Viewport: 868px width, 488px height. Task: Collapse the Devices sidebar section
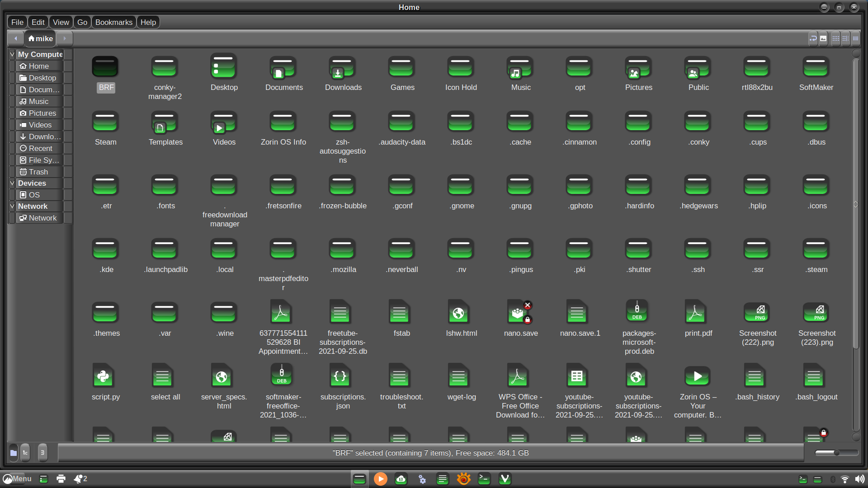click(x=12, y=183)
